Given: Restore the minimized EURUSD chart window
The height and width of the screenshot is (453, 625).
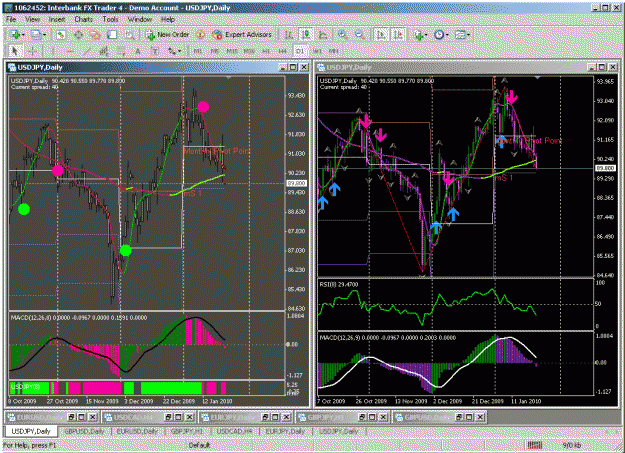Looking at the screenshot, I should click(x=71, y=417).
